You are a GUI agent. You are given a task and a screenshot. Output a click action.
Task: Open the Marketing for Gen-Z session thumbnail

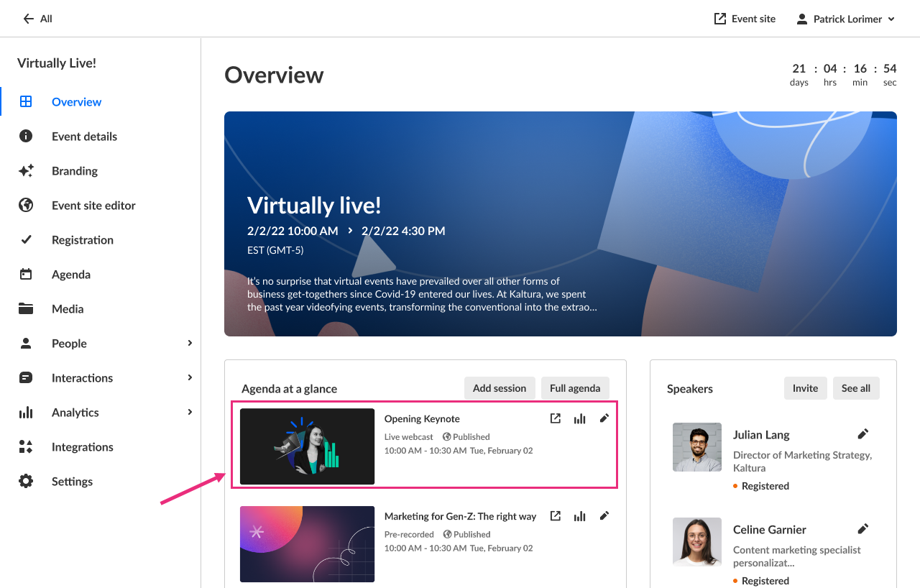coord(307,544)
